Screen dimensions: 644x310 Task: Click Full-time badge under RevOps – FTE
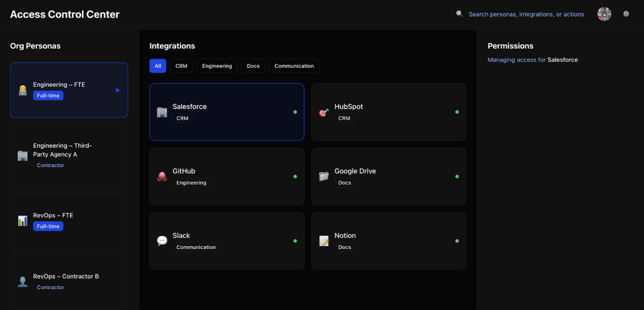pos(48,226)
